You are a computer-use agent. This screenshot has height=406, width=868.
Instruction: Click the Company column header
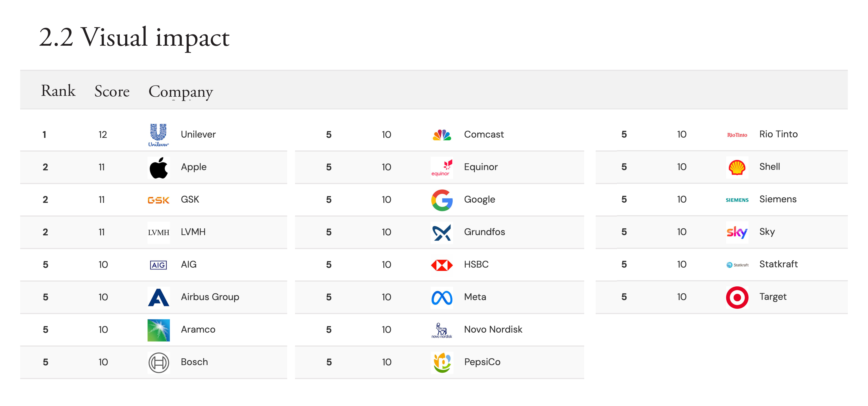(x=181, y=91)
